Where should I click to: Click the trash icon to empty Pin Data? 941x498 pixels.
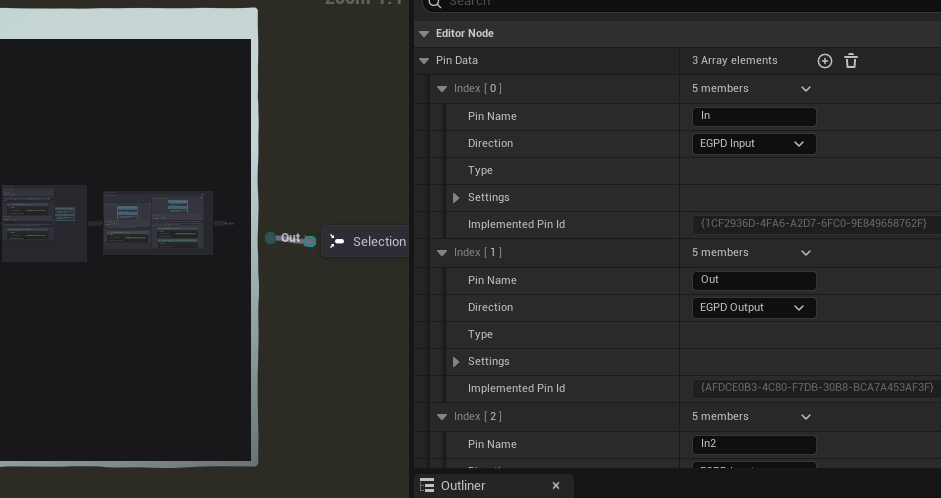point(851,61)
